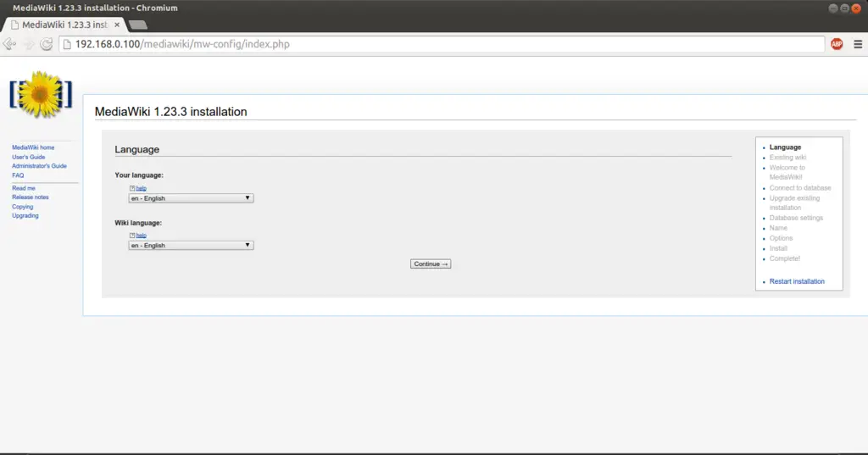
Task: Click the MediaWiki 1.23.3 installation heading
Action: pos(170,112)
